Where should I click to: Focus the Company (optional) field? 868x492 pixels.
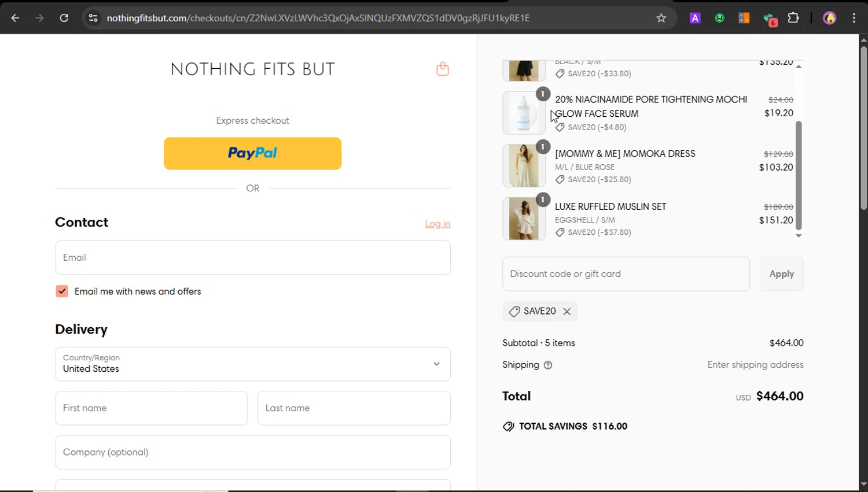tap(253, 452)
